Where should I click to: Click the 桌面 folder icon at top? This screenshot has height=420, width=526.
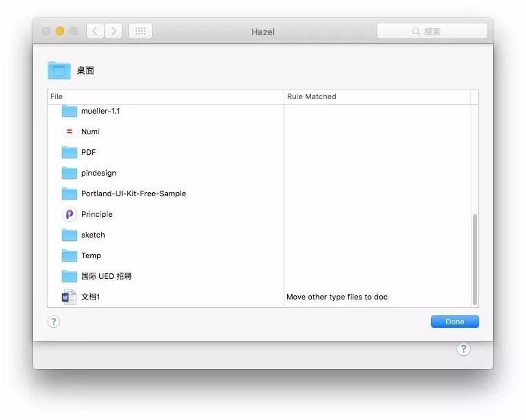click(x=59, y=70)
